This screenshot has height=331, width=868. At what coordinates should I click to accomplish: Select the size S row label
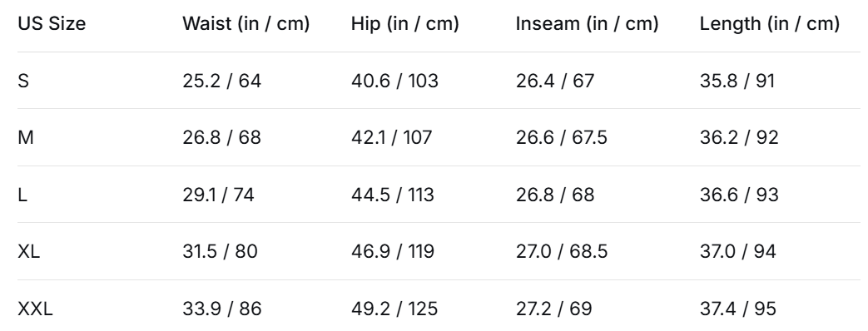pos(23,81)
